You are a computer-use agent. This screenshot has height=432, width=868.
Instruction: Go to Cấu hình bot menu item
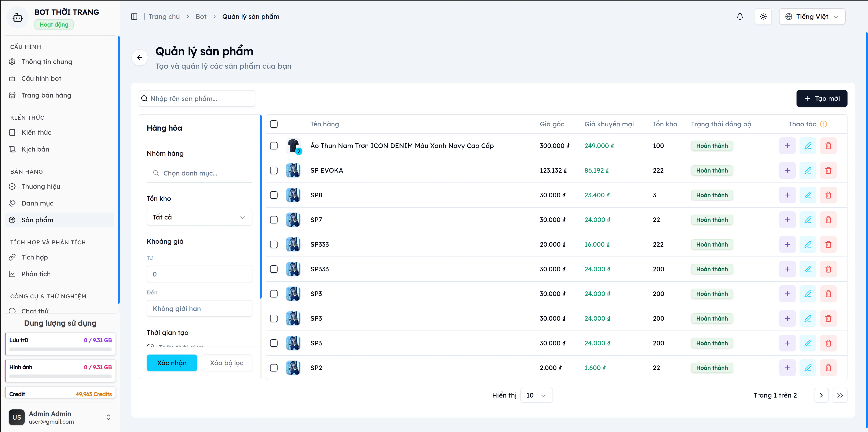click(x=41, y=78)
